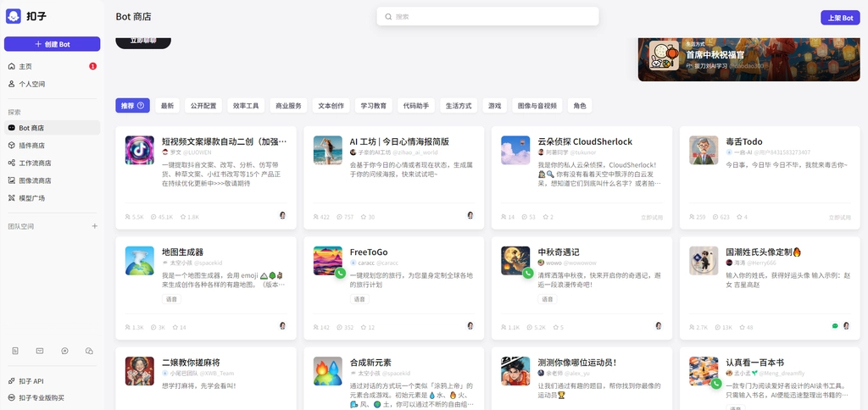868x410 pixels.
Task: Select the 文本创作 tab
Action: pos(331,106)
